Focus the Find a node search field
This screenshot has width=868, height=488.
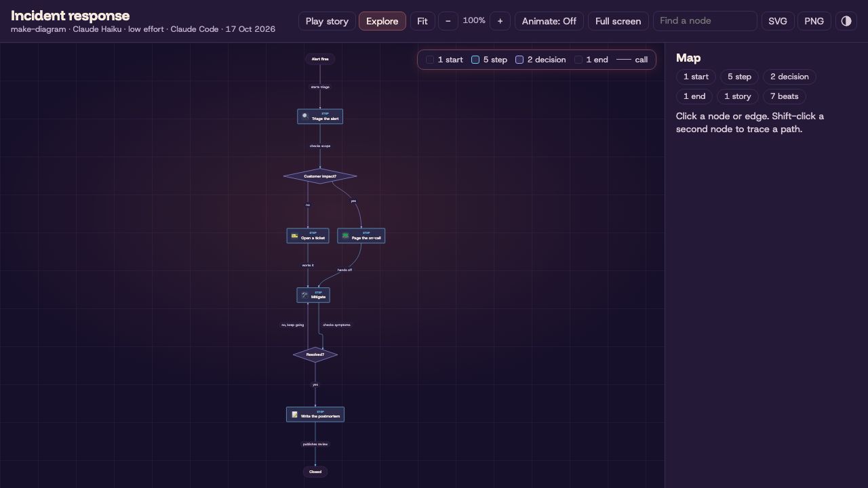[x=705, y=21]
